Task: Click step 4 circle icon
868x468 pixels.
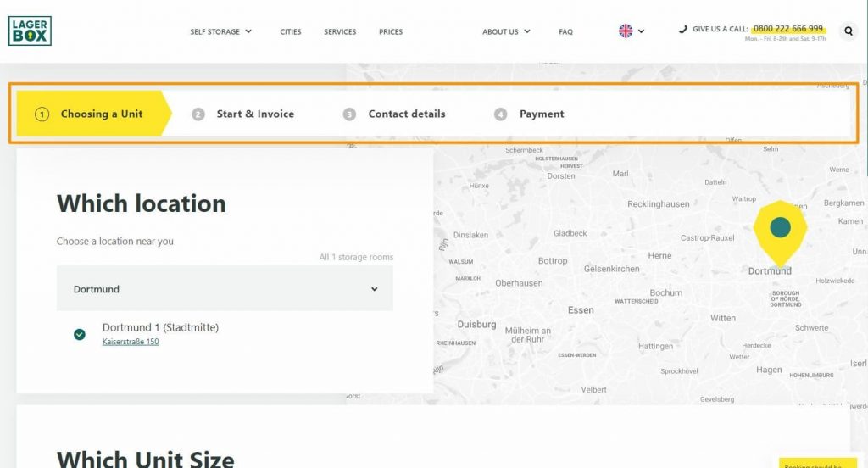Action: point(500,114)
